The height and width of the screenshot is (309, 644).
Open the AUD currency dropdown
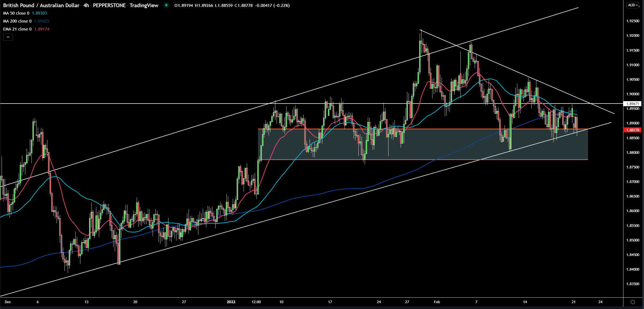pyautogui.click(x=633, y=5)
